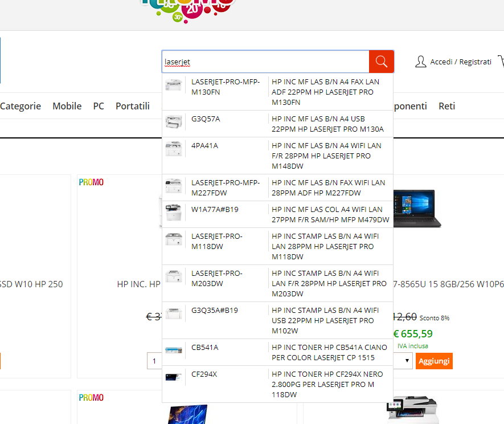Open the Portatili menu
Image resolution: width=504 pixels, height=424 pixels.
coord(133,106)
